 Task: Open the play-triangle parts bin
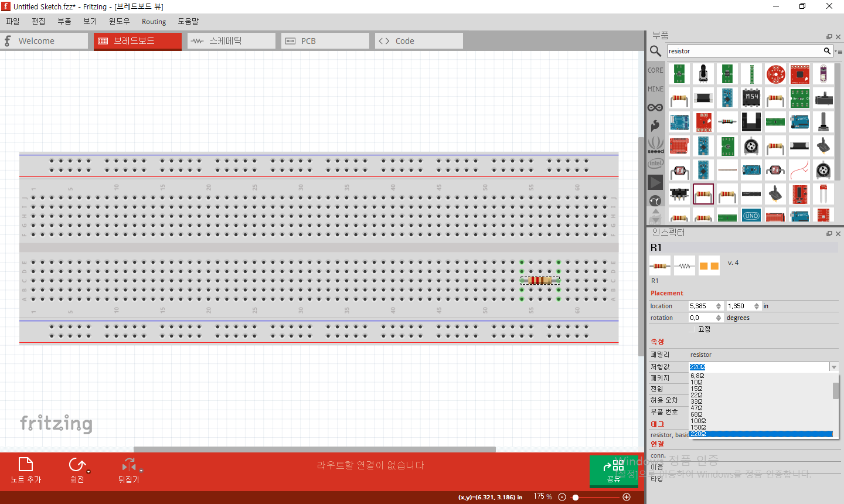(655, 182)
